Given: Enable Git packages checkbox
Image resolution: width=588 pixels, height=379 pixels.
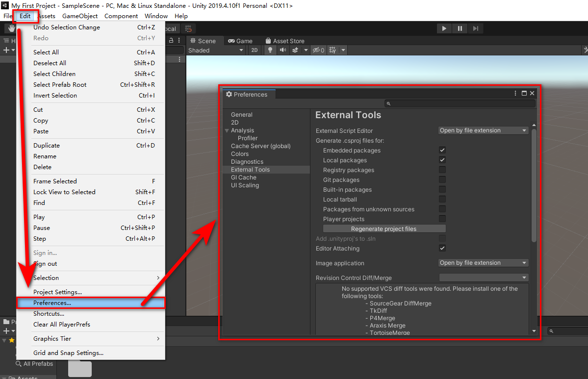Looking at the screenshot, I should [442, 179].
